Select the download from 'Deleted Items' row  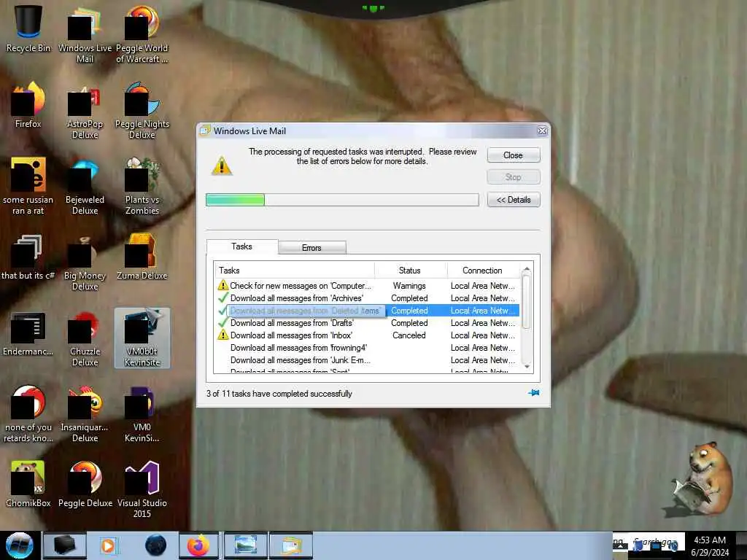click(x=367, y=311)
